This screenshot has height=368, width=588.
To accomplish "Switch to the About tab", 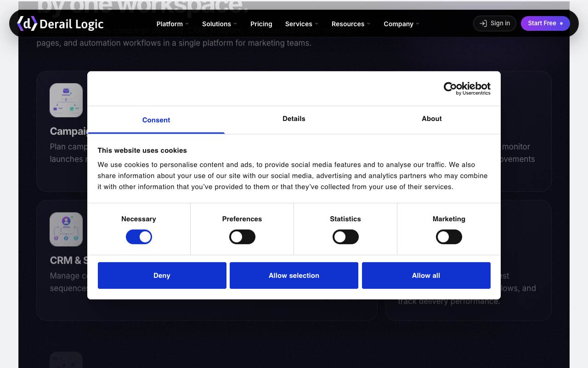I will coord(432,119).
